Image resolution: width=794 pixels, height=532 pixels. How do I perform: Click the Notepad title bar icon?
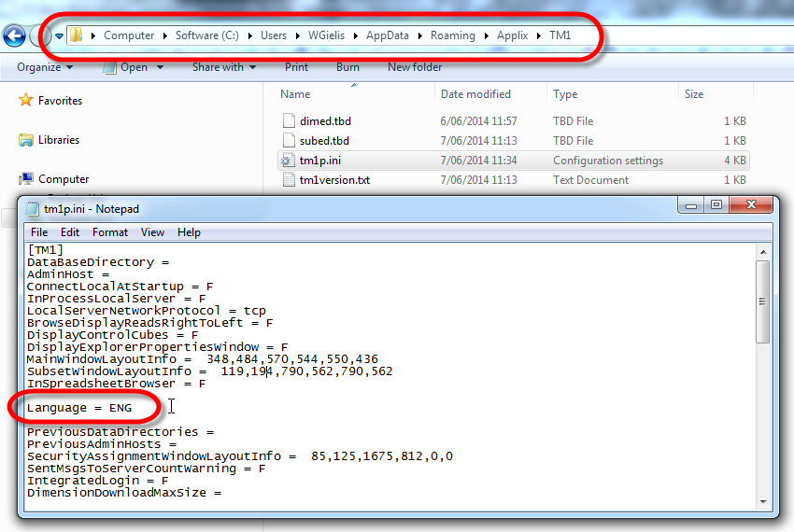(x=33, y=209)
